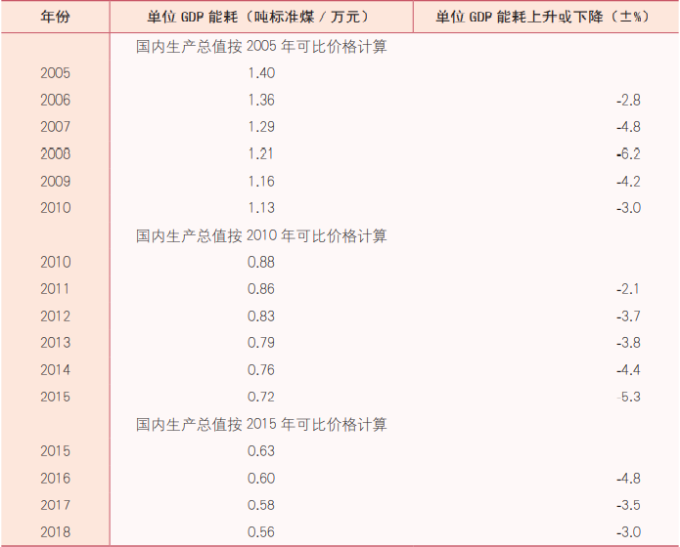The width and height of the screenshot is (680, 547).
Task: Click the energy value 0.88
Action: (x=260, y=263)
